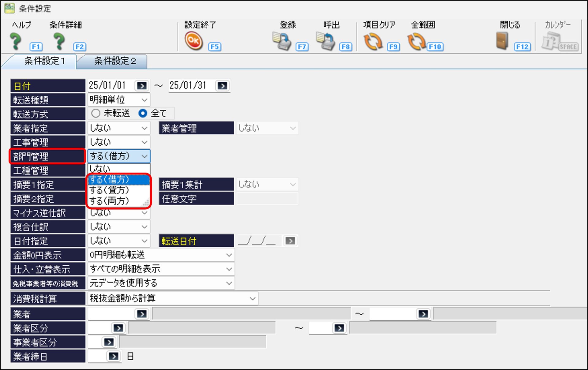Open 条件詳細 help icon (F2)
588x370 pixels.
(x=59, y=41)
